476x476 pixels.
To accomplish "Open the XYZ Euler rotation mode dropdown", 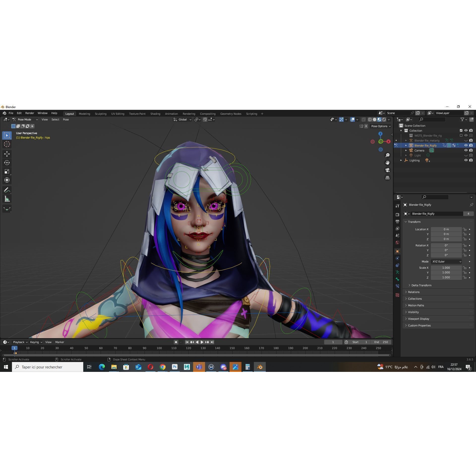I will [x=446, y=262].
